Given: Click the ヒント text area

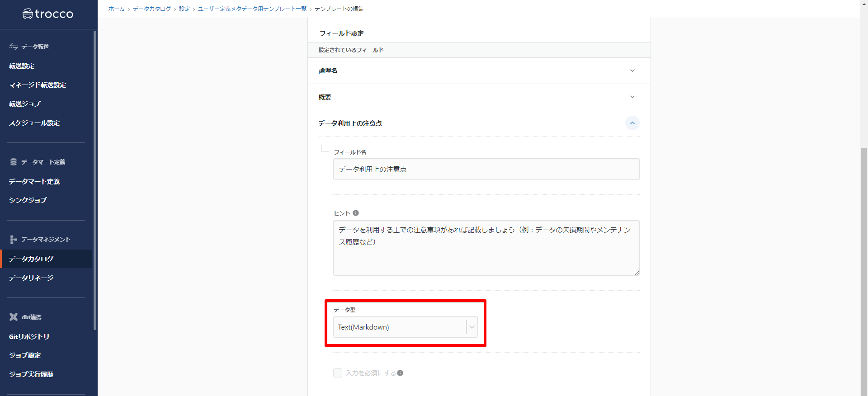Looking at the screenshot, I should tap(486, 248).
